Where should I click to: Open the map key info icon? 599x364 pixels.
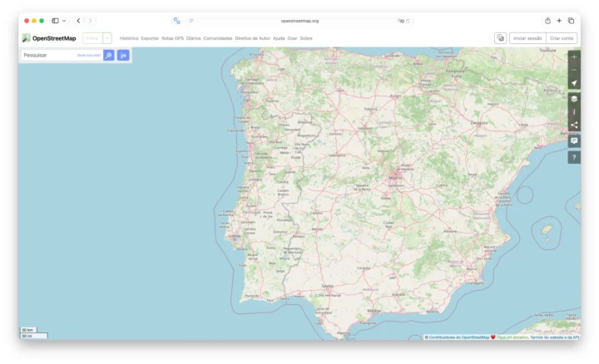pos(574,112)
